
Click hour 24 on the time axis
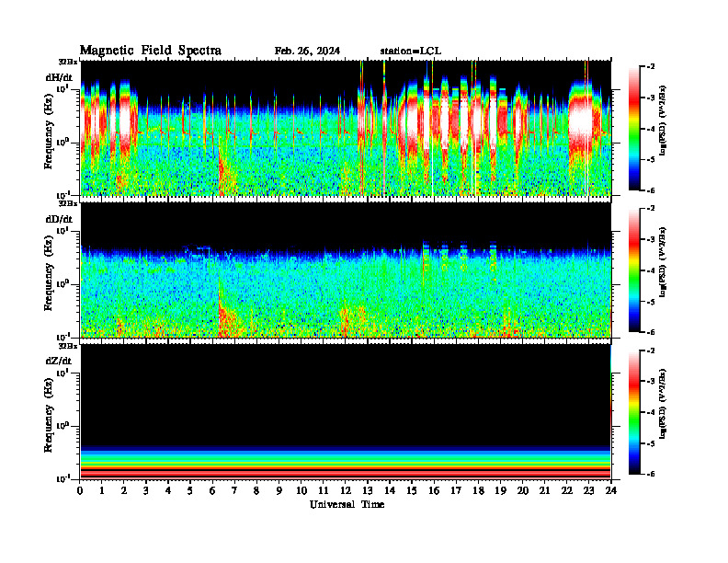point(611,490)
